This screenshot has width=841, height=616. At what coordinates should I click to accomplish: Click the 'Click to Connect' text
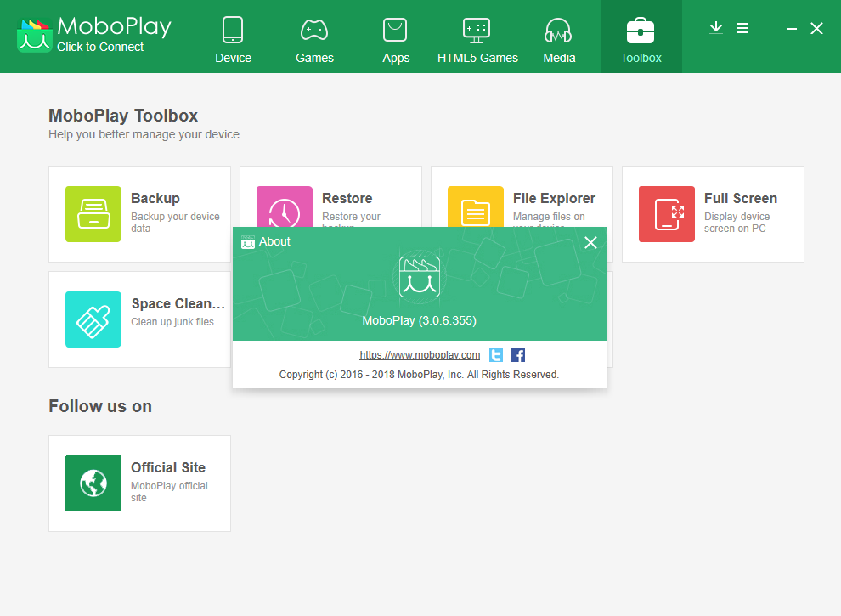100,47
